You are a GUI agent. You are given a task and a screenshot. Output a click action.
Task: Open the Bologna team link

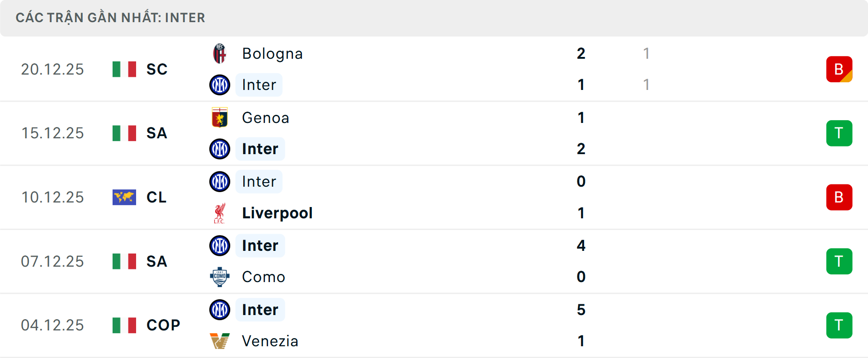(272, 54)
